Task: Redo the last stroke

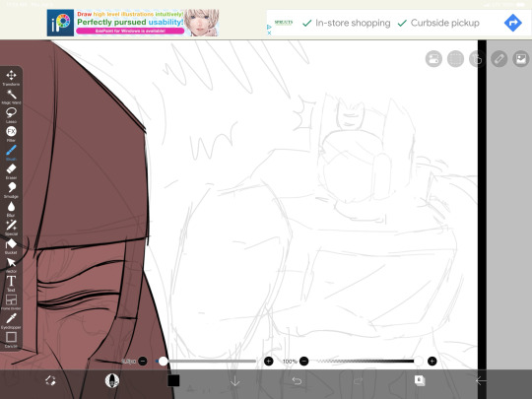Action: coord(358,380)
